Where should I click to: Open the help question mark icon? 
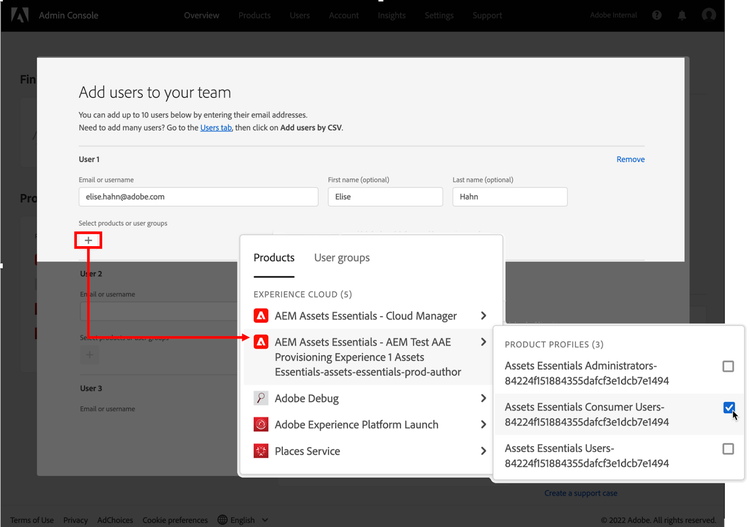pyautogui.click(x=657, y=15)
